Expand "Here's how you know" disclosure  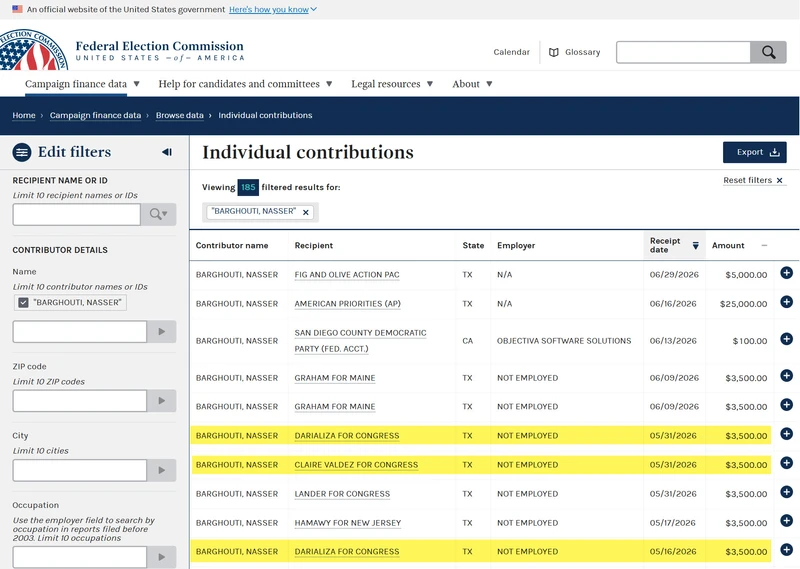273,9
